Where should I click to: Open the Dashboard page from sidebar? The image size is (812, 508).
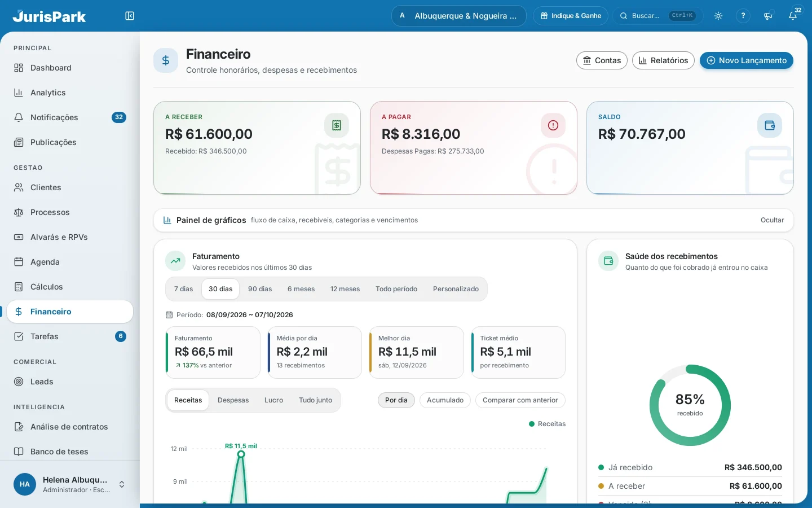click(x=70, y=68)
